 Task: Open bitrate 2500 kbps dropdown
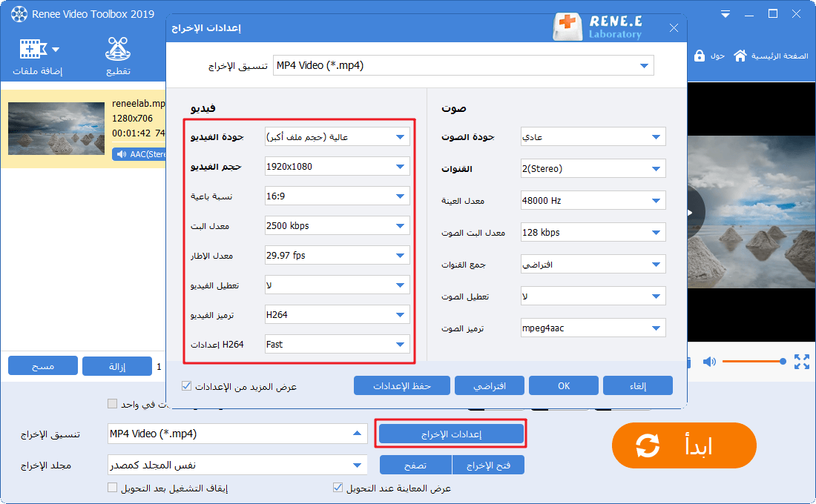point(338,226)
